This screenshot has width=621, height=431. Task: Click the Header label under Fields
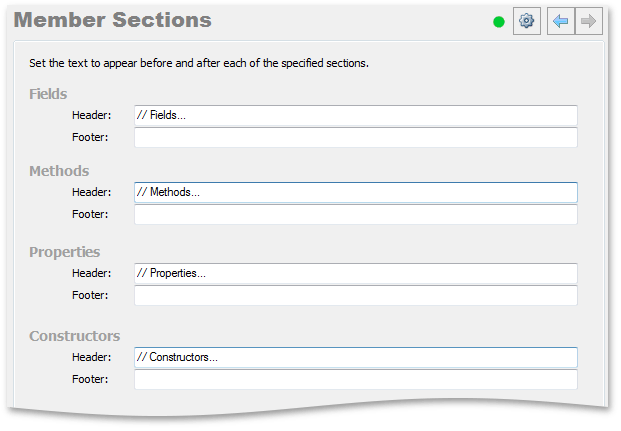coord(91,115)
